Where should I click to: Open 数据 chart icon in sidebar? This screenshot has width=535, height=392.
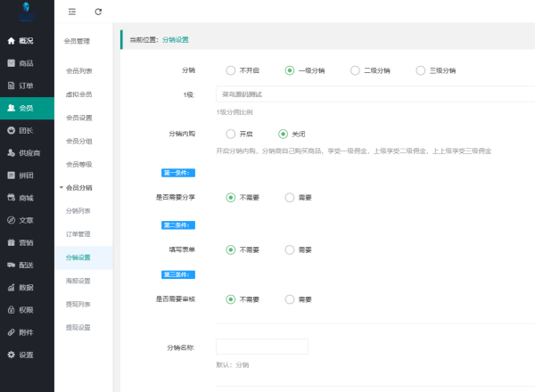(12, 288)
